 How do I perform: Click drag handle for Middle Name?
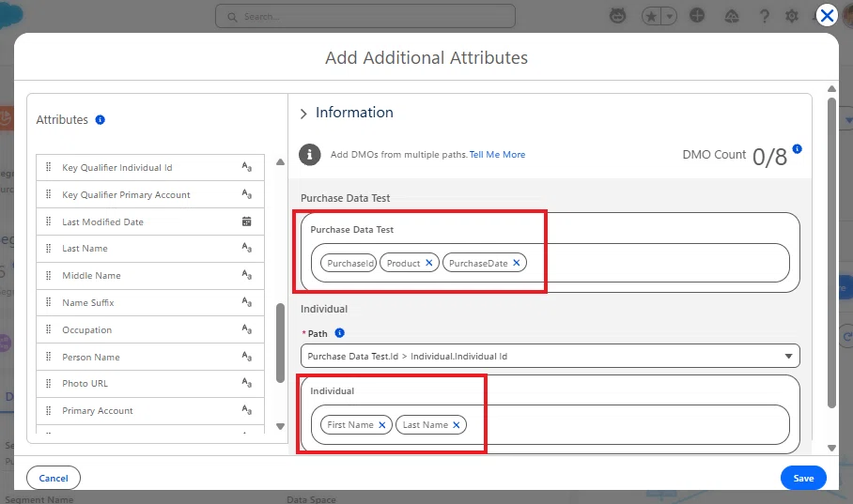[49, 275]
